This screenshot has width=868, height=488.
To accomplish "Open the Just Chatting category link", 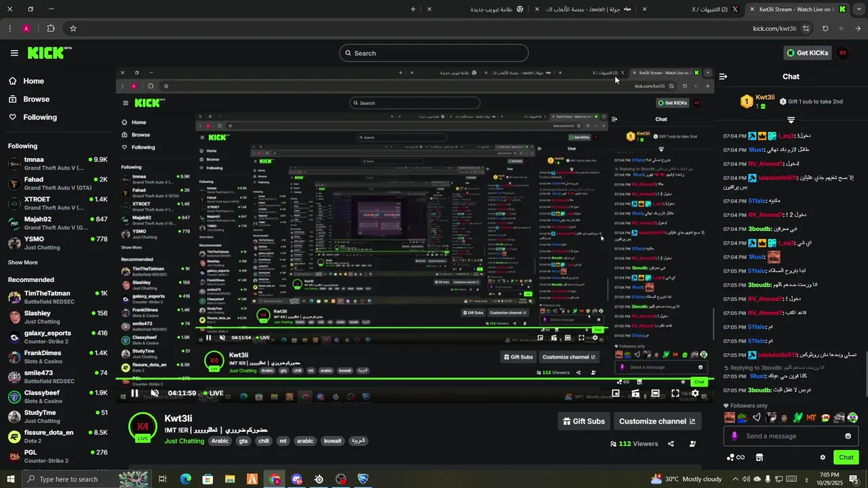I will (184, 441).
